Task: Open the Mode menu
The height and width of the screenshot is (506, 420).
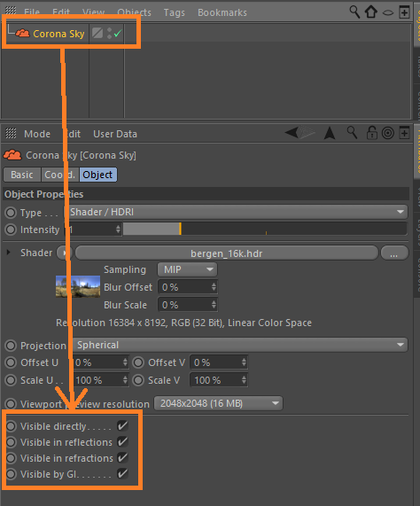Action: point(37,134)
